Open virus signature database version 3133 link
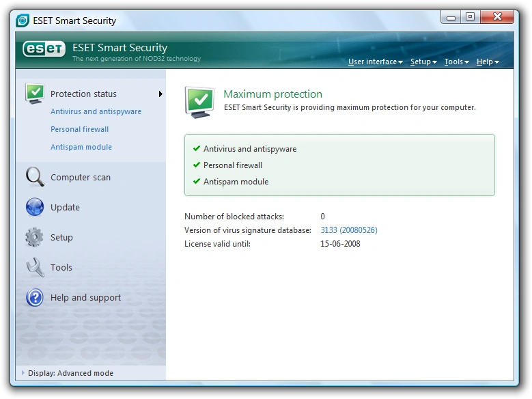Viewport: 532px width, 399px height. tap(349, 230)
